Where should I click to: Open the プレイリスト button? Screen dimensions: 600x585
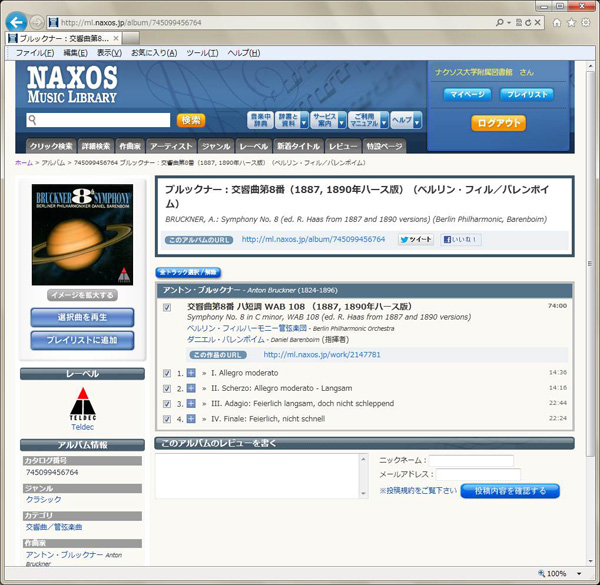527,94
